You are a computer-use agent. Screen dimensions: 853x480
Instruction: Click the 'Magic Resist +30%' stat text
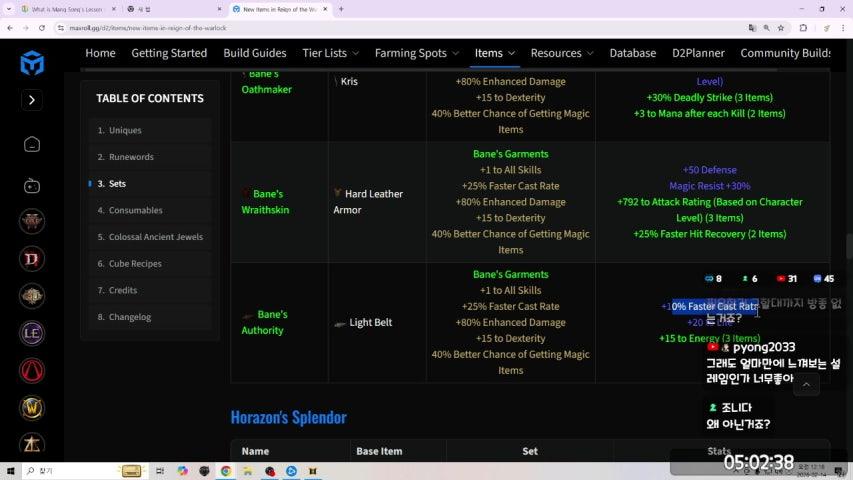coord(709,186)
